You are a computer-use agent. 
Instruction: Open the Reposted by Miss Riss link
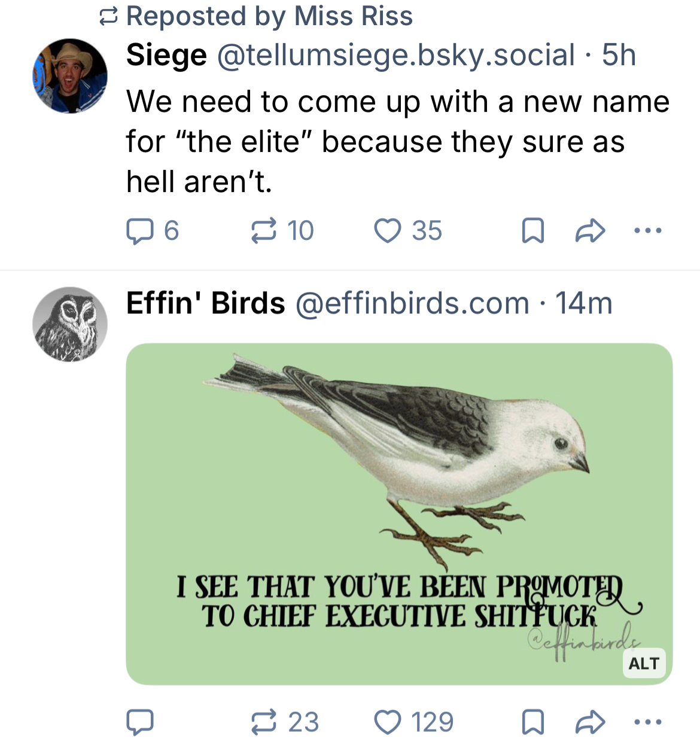click(269, 16)
